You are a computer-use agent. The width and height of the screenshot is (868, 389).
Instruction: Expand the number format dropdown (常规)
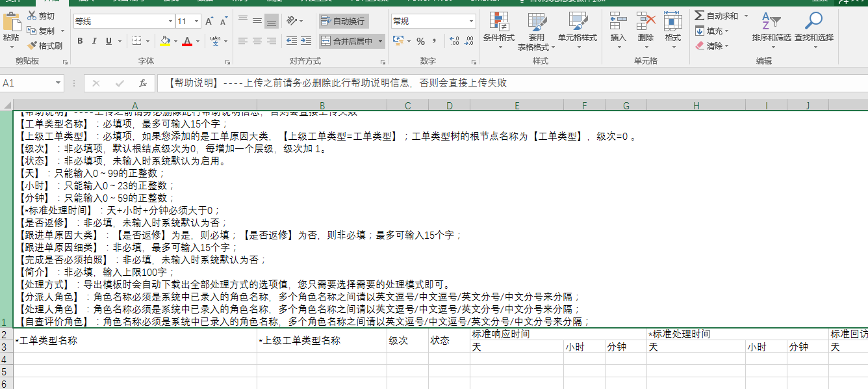click(x=472, y=21)
